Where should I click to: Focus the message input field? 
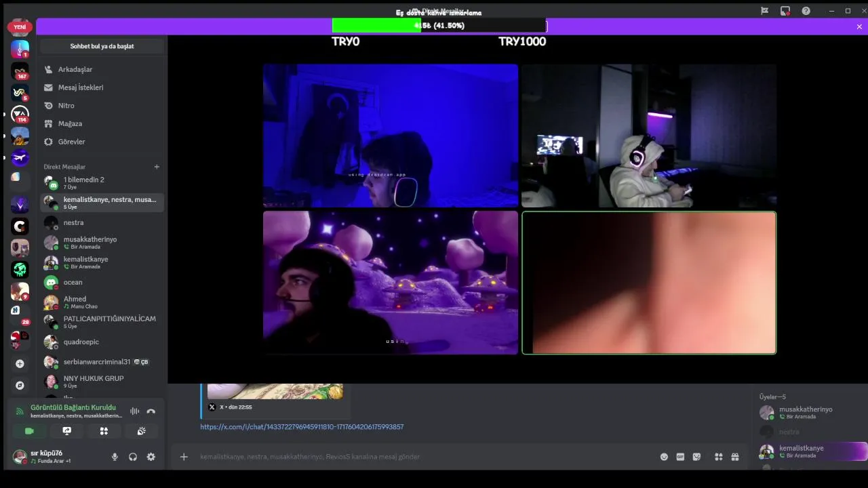[420, 457]
